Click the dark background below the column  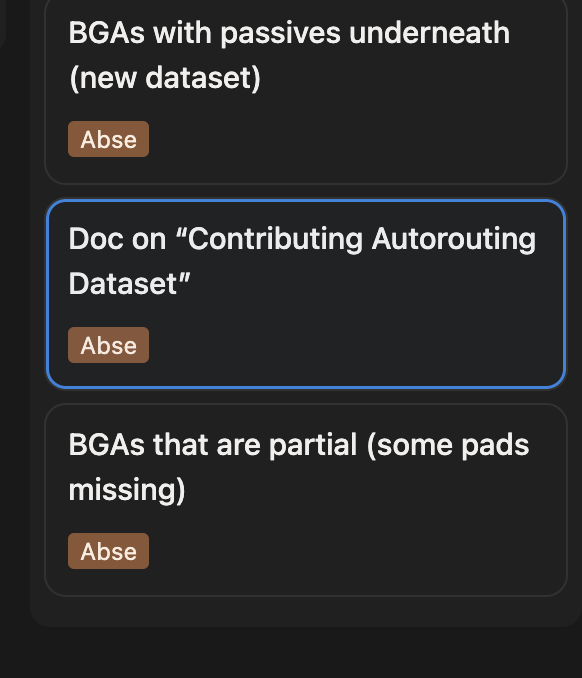coord(291,654)
